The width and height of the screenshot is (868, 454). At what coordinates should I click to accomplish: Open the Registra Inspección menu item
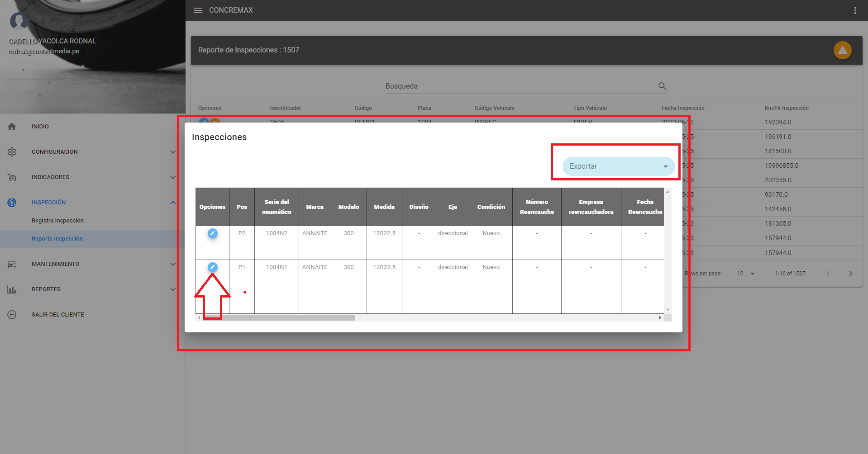[57, 221]
